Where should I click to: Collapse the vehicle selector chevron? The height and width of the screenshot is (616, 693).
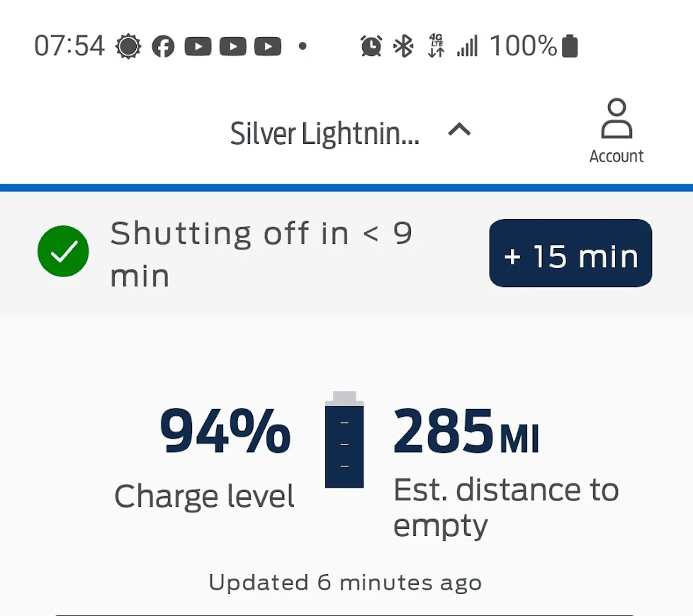tap(460, 130)
